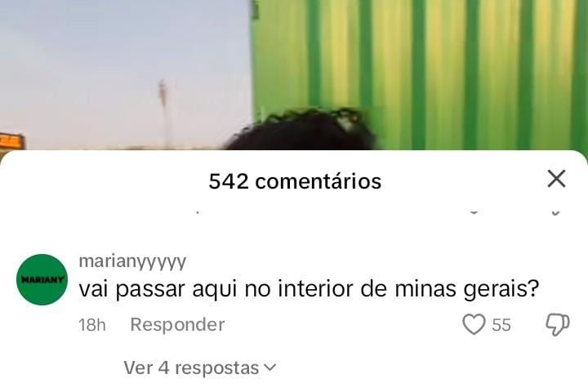
Task: Open the marianyyyyy username profile link
Action: pos(132,261)
